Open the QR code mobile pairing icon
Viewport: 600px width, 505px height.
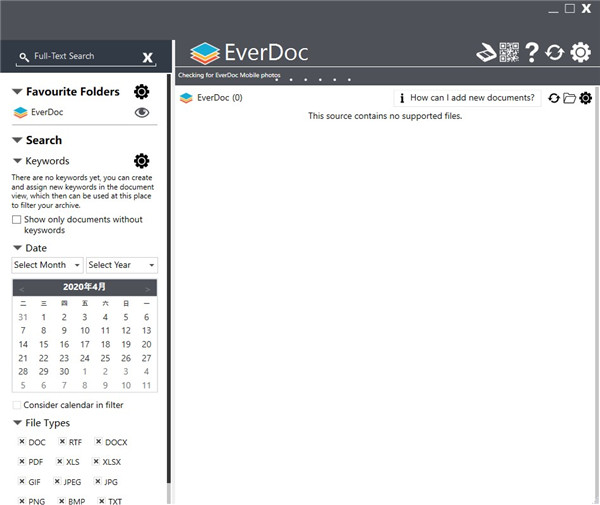click(x=509, y=52)
